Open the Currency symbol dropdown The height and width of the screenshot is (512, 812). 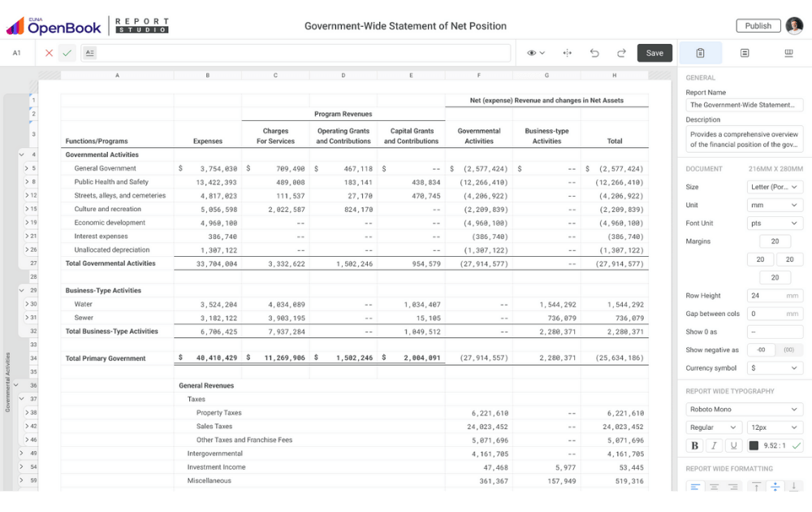tap(775, 368)
